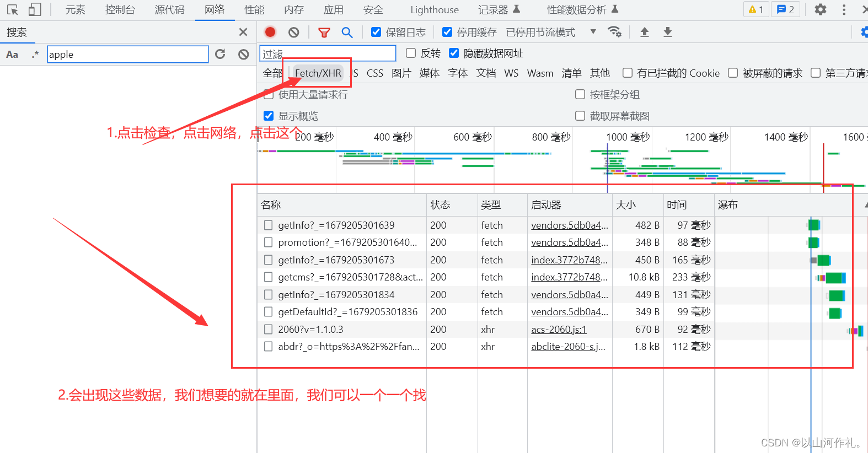
Task: Select the getDefaultId?_=1679205301836 request
Action: point(347,312)
